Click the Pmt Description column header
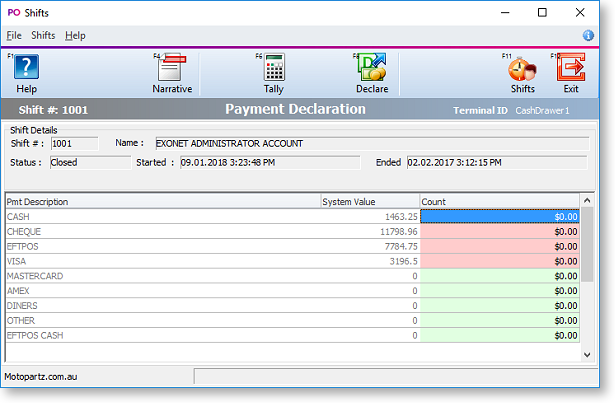Viewport: 615px width, 403px height. [x=160, y=201]
